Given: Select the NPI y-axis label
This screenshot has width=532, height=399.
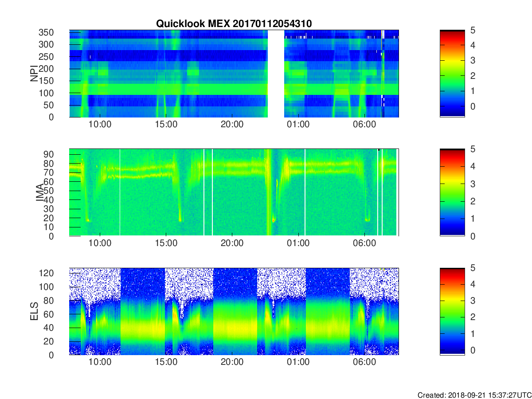Looking at the screenshot, I should coord(34,74).
